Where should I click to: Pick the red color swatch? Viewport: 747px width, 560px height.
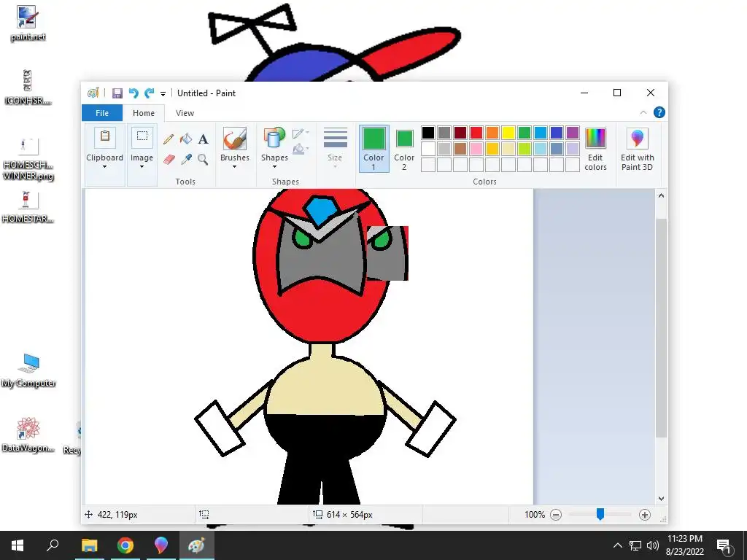[x=476, y=133]
